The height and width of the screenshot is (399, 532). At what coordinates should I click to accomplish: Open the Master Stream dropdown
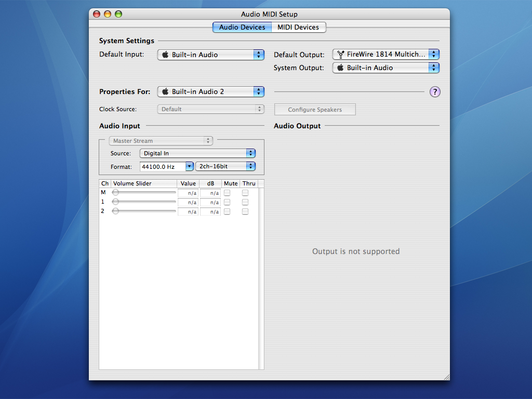(161, 141)
